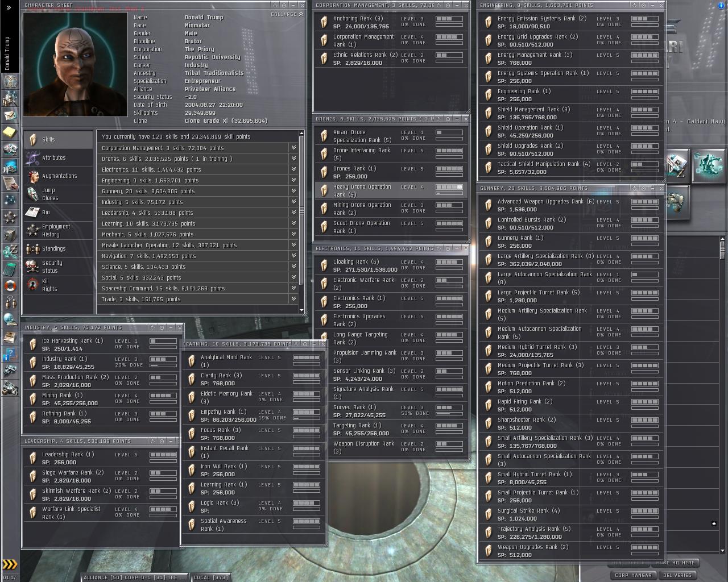Expand the Navigation skill group
728x582 pixels.
pyautogui.click(x=293, y=256)
